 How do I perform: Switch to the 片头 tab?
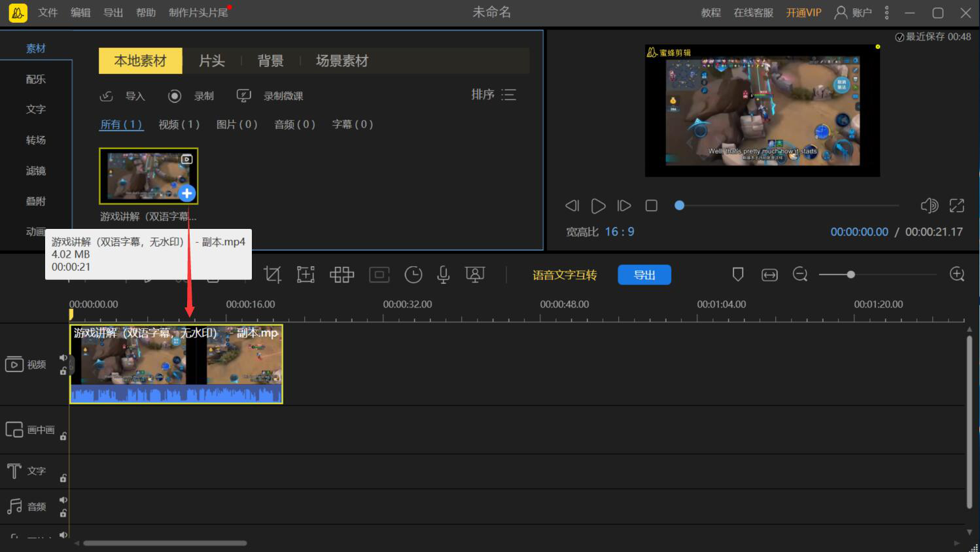point(212,61)
